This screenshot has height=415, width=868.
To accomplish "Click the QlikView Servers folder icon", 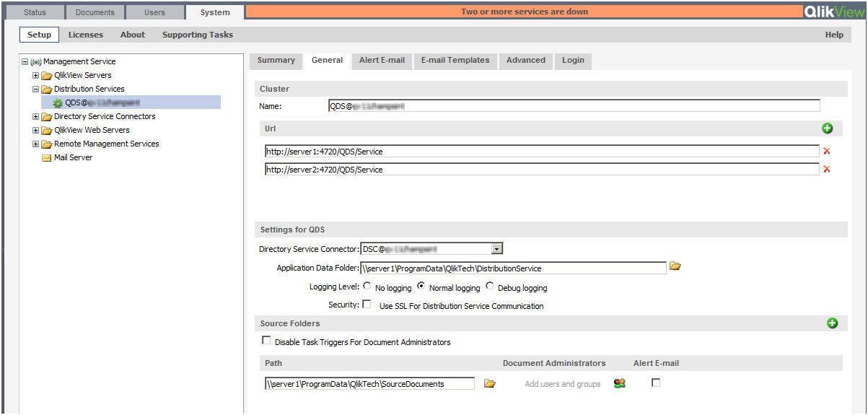I will point(47,76).
